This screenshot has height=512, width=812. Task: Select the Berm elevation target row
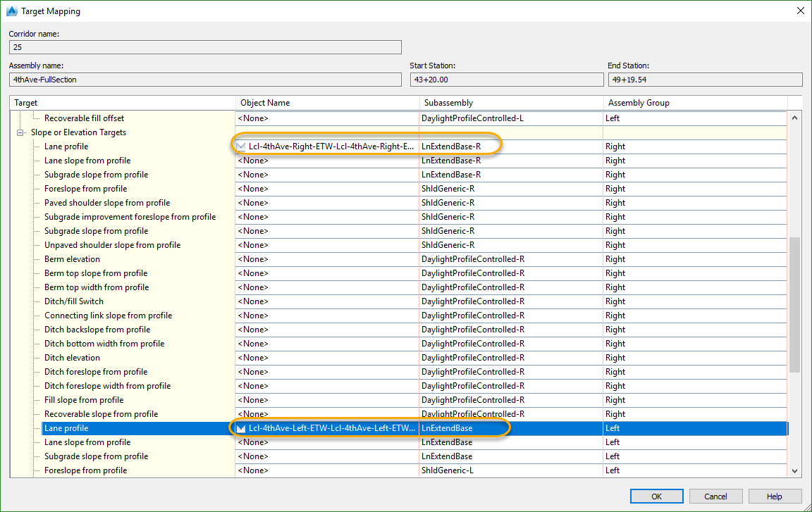click(71, 259)
